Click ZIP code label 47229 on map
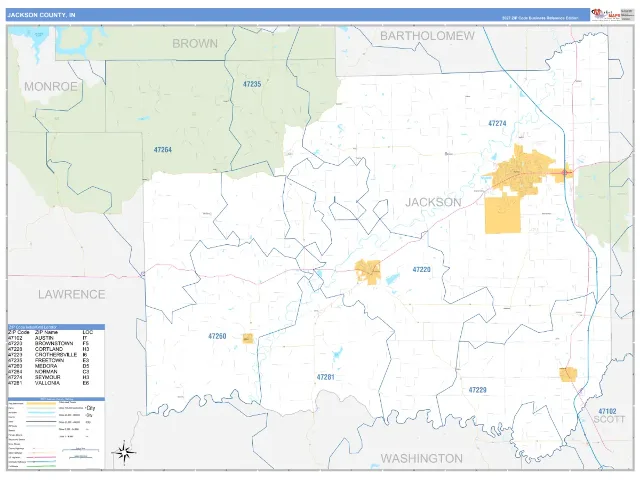640x480 pixels. pyautogui.click(x=478, y=390)
